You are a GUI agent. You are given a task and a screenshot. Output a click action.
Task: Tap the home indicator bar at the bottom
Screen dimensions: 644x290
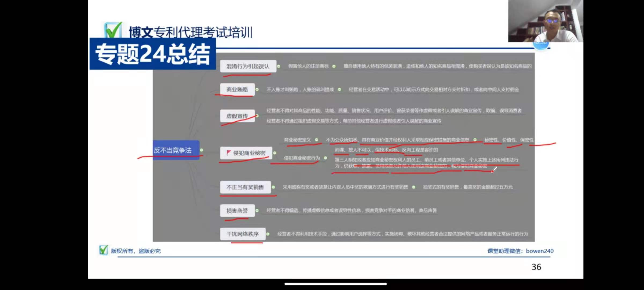click(335, 284)
